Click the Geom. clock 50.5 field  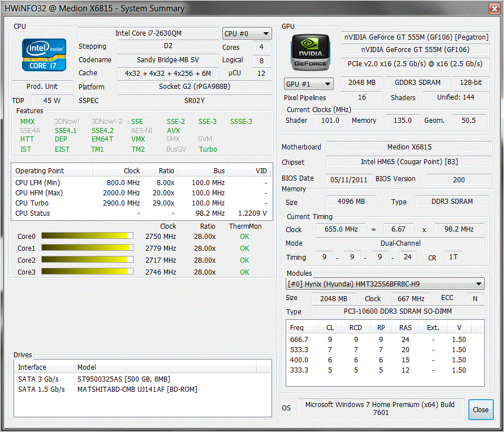(x=468, y=120)
